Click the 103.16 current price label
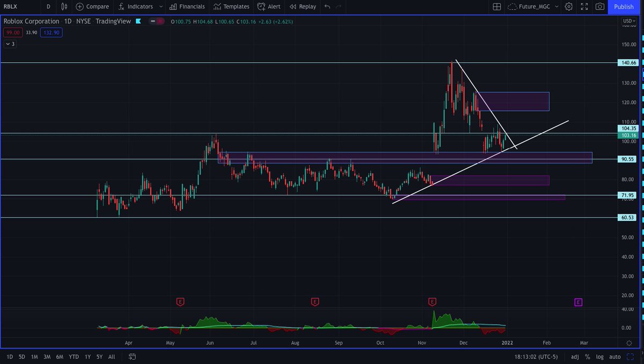This screenshot has width=644, height=364. [628, 135]
